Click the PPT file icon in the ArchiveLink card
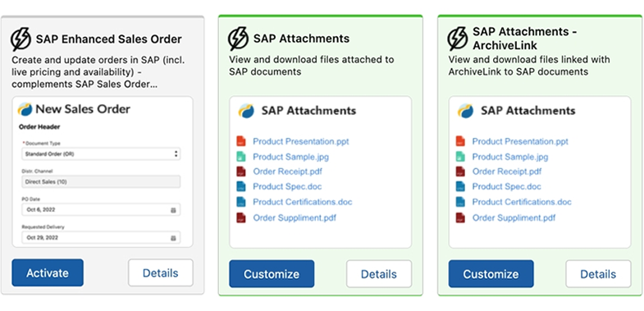Screen dimensions: 644x311 click(460, 141)
